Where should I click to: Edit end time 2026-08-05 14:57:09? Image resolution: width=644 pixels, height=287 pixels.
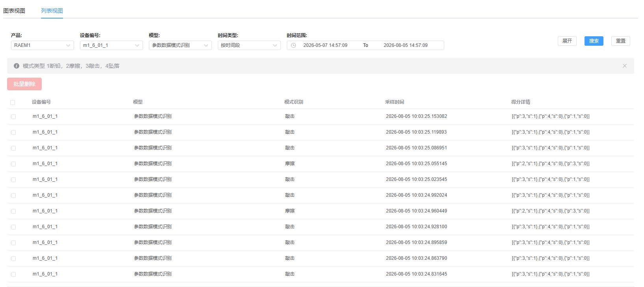406,45
